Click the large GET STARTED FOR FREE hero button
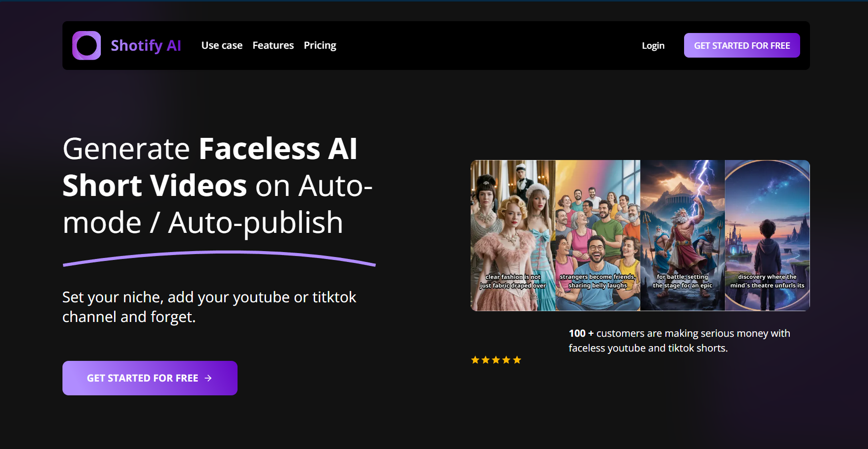The height and width of the screenshot is (449, 868). pos(150,378)
